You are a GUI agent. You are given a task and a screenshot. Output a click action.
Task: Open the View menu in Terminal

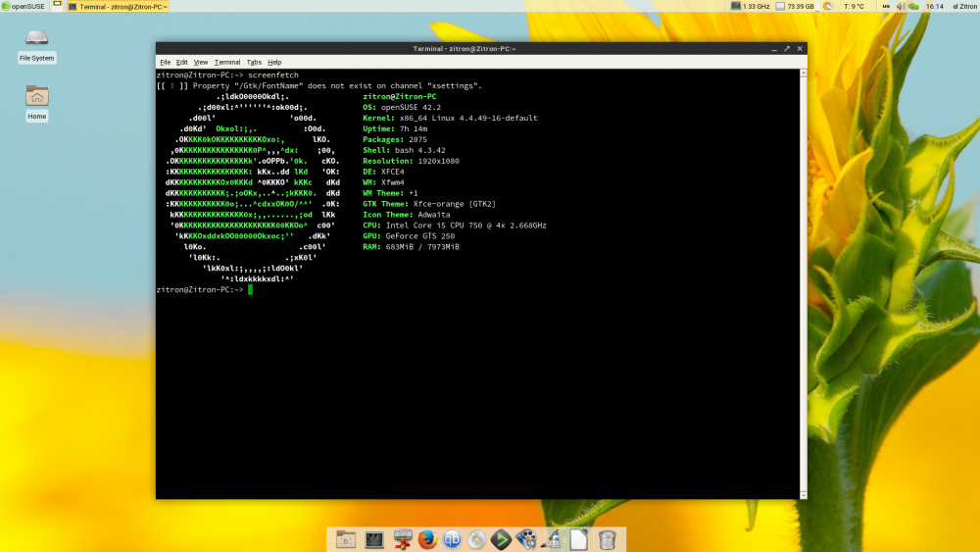point(201,63)
